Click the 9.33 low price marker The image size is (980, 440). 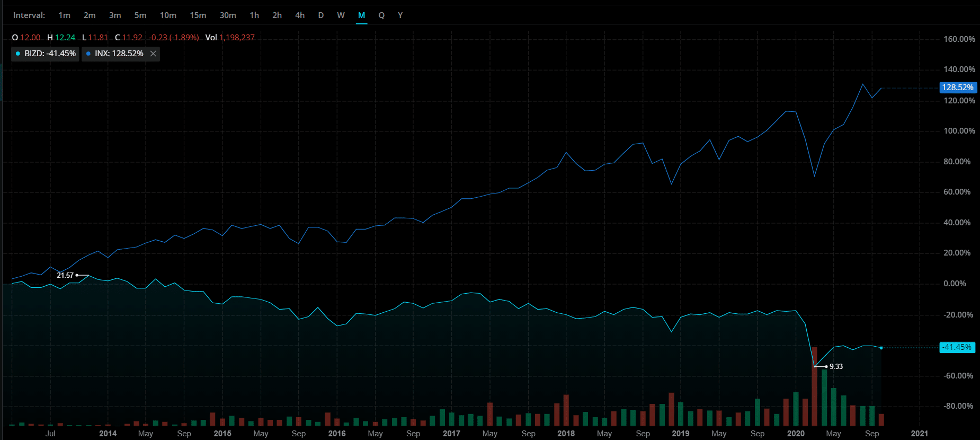tap(836, 366)
